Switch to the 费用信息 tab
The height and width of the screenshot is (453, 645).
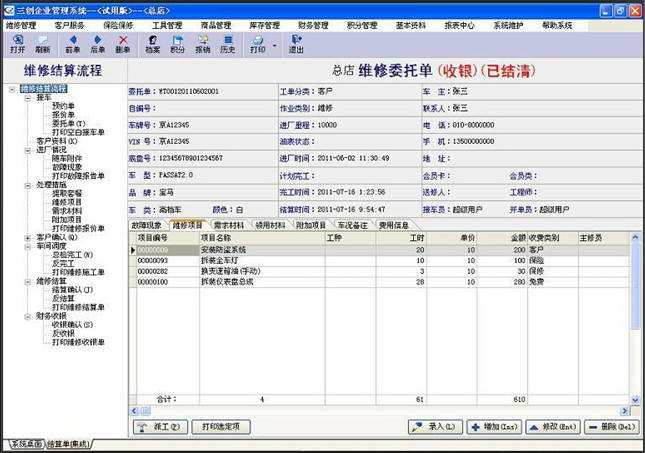[x=394, y=225]
